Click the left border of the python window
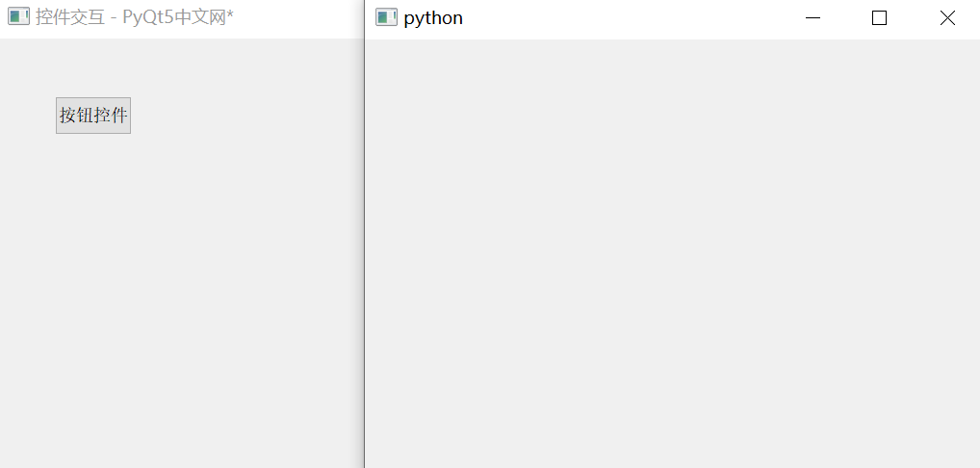 [x=366, y=254]
